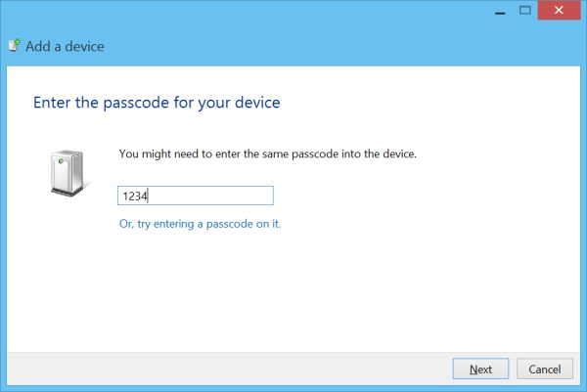
Task: Cancel adding the device
Action: (x=545, y=369)
